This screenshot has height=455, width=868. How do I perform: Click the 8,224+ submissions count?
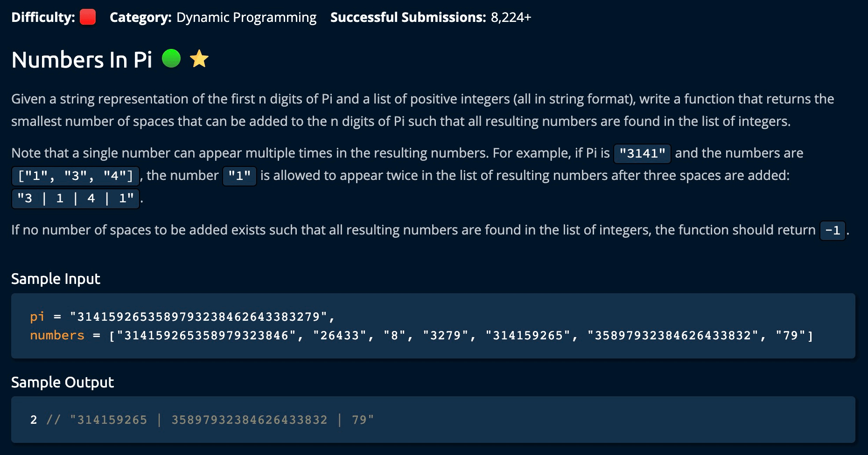pyautogui.click(x=511, y=17)
